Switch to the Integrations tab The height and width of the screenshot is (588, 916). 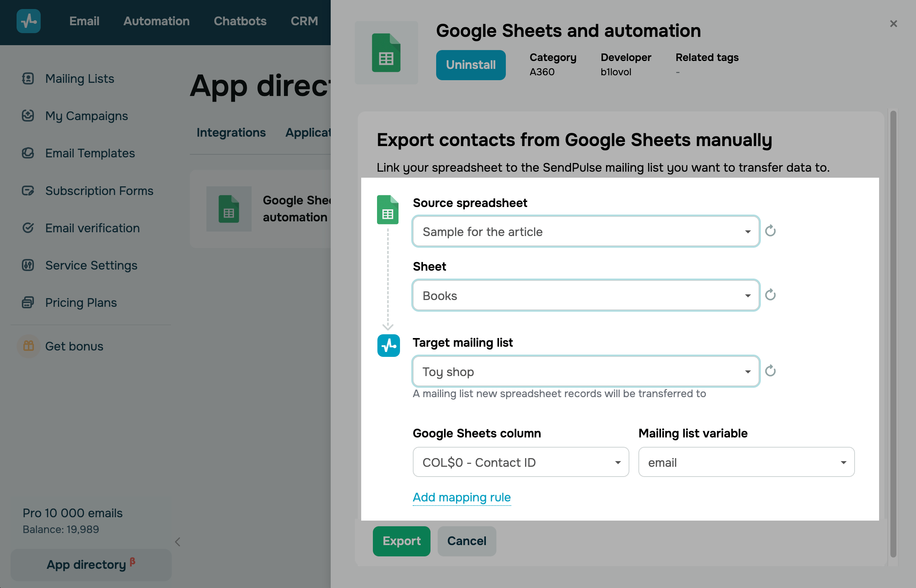click(x=231, y=133)
